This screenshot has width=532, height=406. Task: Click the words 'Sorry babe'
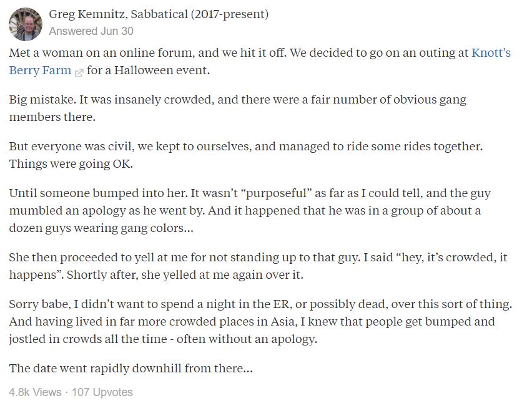[x=39, y=304]
